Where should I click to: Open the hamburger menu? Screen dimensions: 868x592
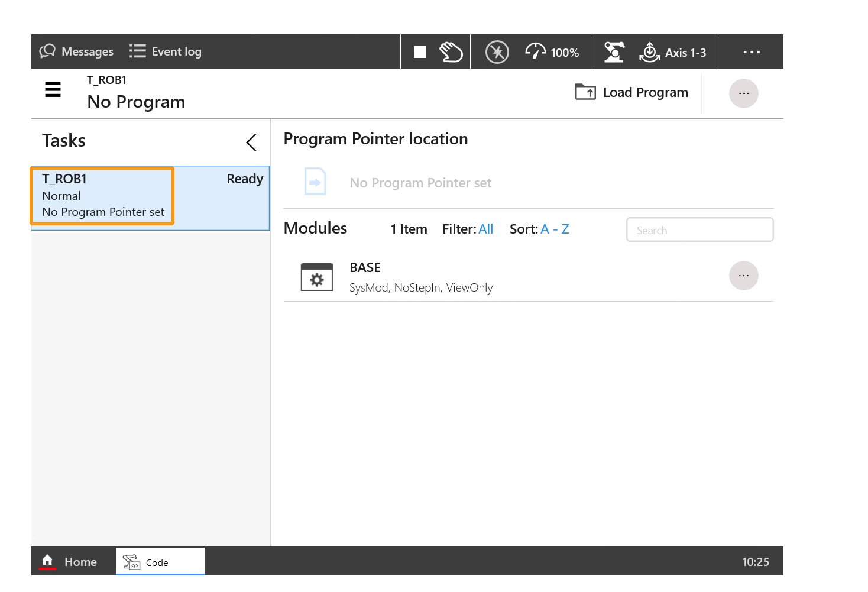click(53, 89)
